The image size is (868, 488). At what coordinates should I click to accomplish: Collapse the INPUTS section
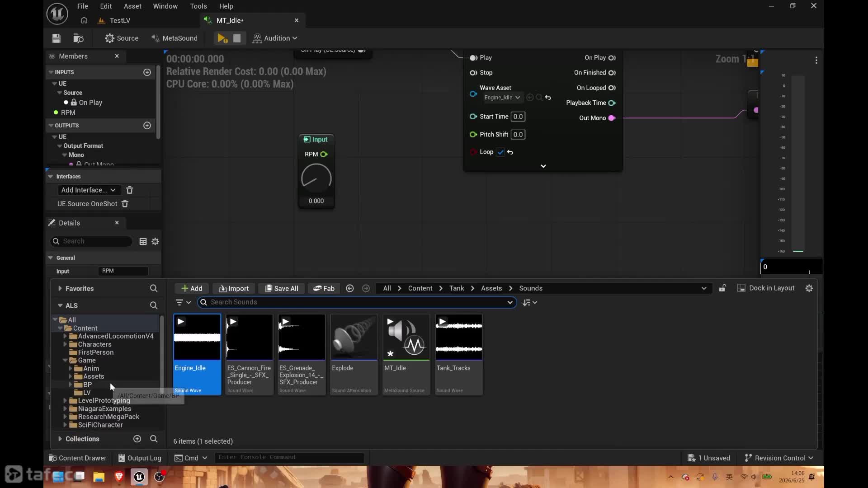(51, 72)
